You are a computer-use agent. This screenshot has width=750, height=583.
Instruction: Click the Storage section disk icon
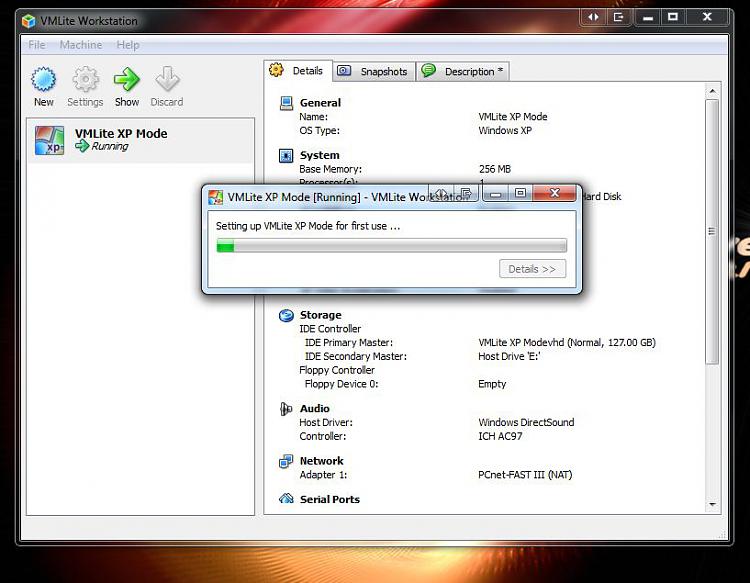(286, 315)
